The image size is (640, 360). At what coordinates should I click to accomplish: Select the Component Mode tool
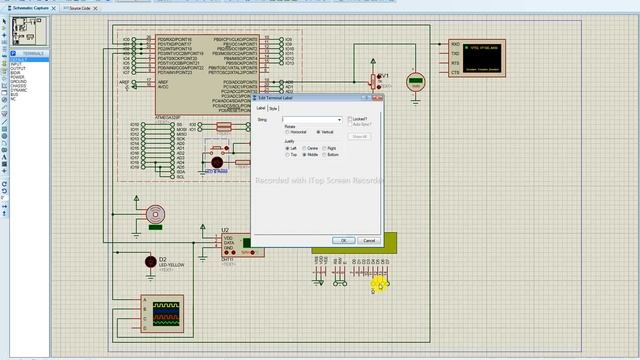4,28
